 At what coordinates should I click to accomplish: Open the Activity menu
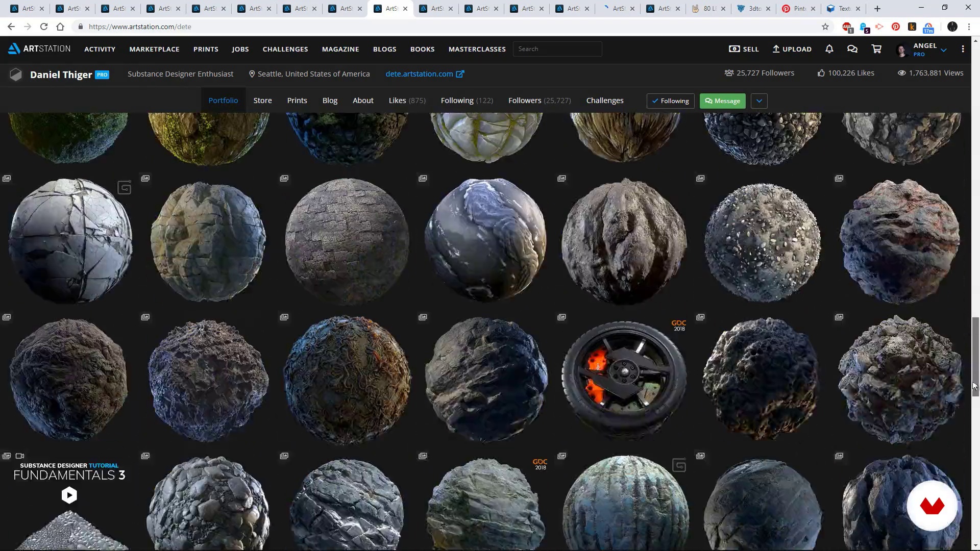pos(100,49)
